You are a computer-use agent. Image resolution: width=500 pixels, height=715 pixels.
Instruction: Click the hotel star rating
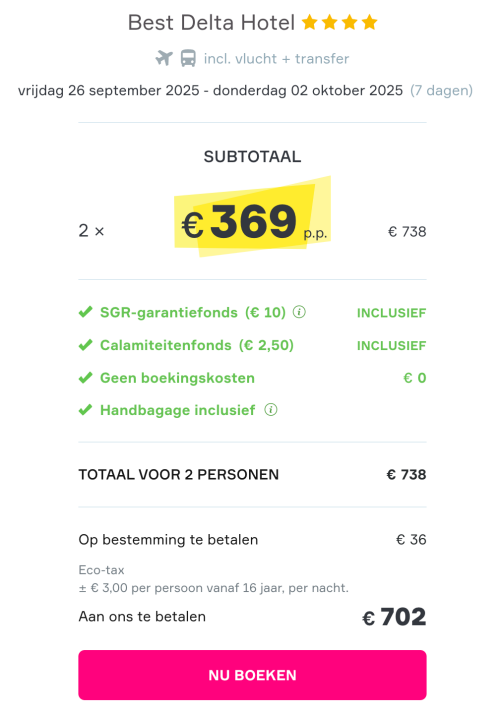pyautogui.click(x=340, y=22)
